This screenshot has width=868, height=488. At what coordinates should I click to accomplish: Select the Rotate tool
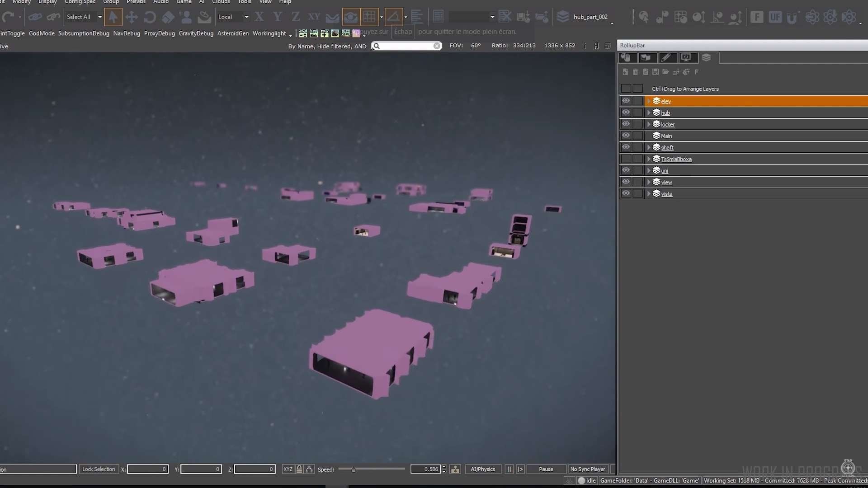[x=150, y=17]
